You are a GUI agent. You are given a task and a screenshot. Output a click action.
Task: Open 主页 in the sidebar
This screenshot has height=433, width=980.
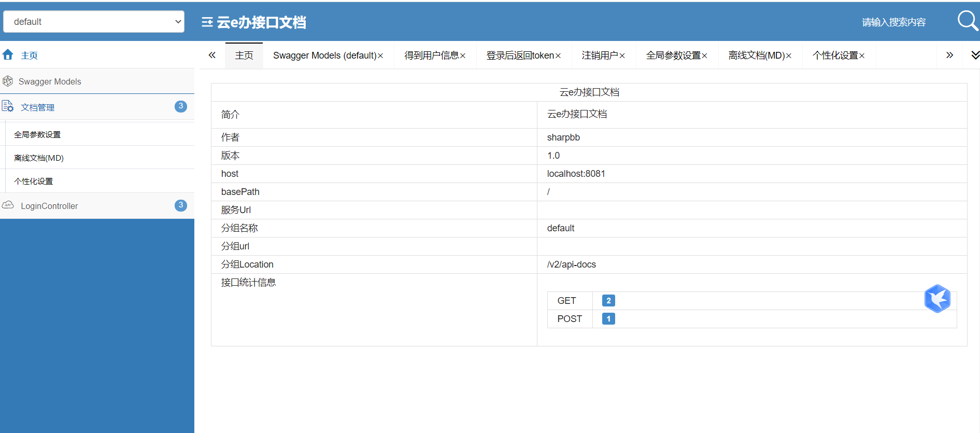(x=97, y=55)
